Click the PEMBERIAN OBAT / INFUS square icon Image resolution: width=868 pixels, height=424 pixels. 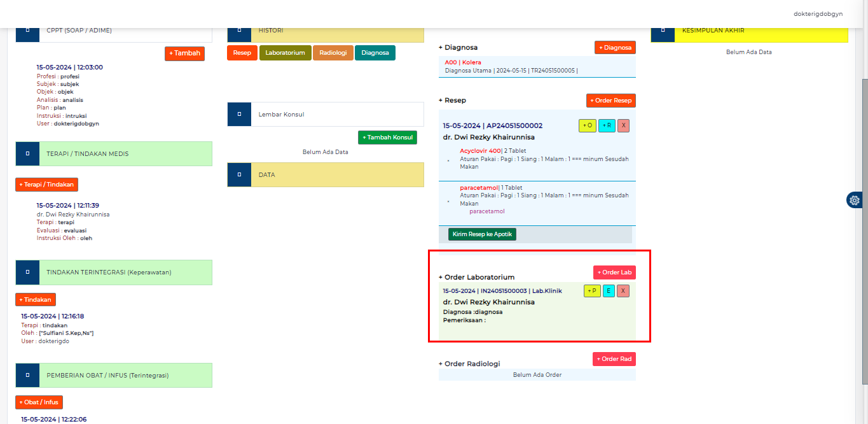coord(27,376)
